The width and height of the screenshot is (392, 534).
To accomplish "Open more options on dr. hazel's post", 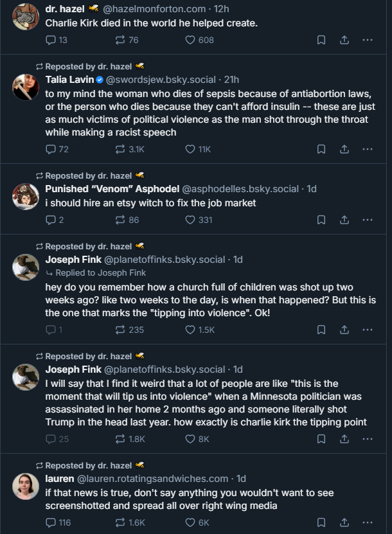I will (368, 40).
